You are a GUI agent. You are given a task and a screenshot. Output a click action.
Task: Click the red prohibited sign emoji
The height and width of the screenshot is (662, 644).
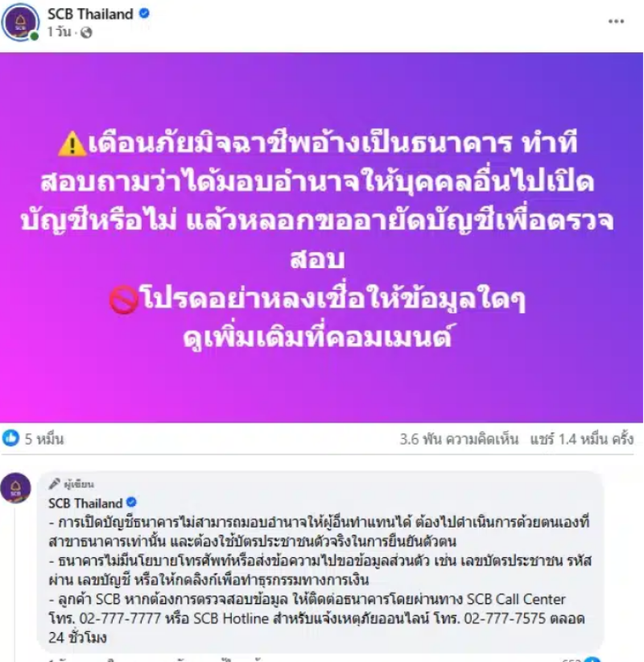tap(124, 300)
